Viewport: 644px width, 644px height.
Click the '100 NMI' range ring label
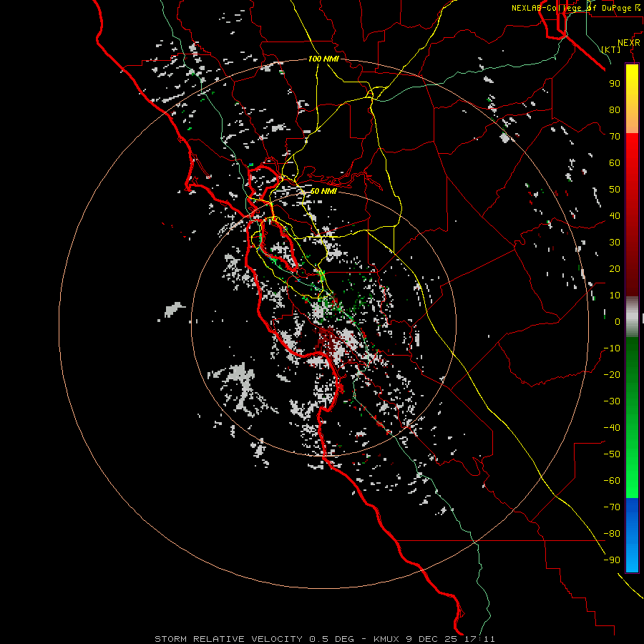coord(323,59)
